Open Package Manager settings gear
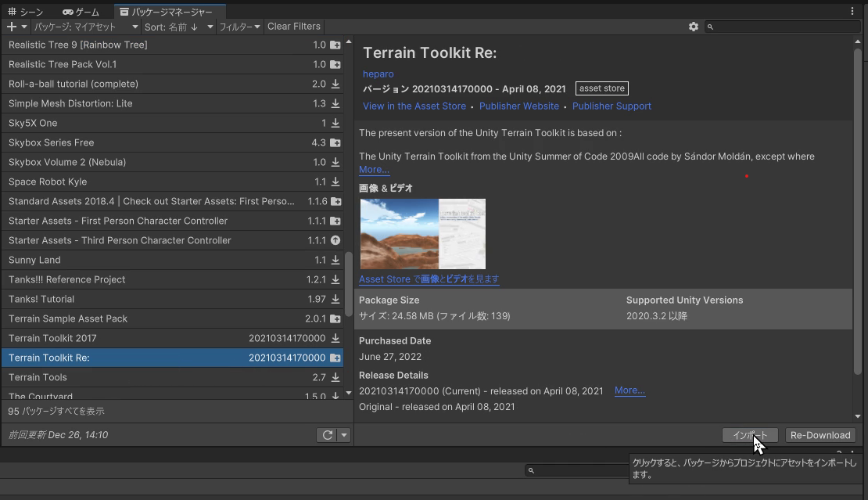Screen dimensions: 868x500 click(693, 27)
